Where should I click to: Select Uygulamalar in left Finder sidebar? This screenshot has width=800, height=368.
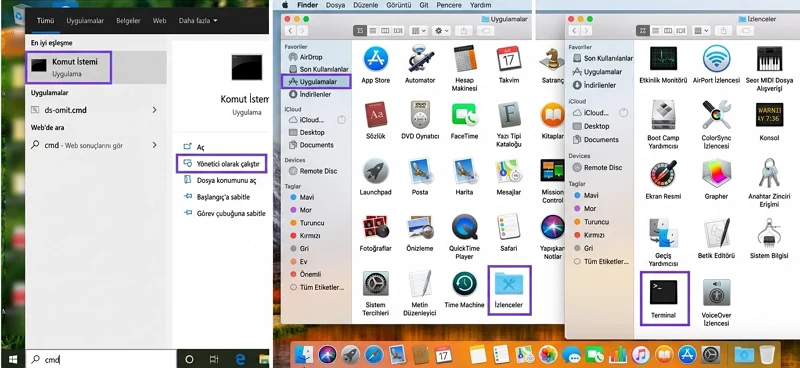pyautogui.click(x=316, y=82)
